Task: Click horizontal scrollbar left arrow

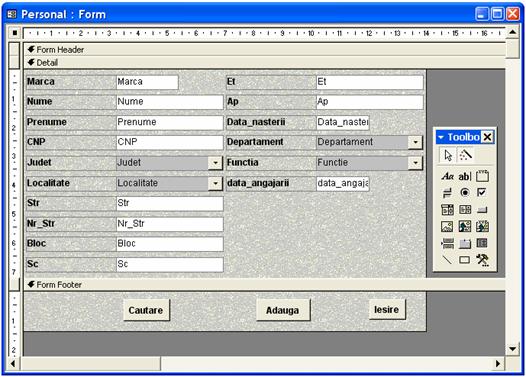Action: coord(13,364)
